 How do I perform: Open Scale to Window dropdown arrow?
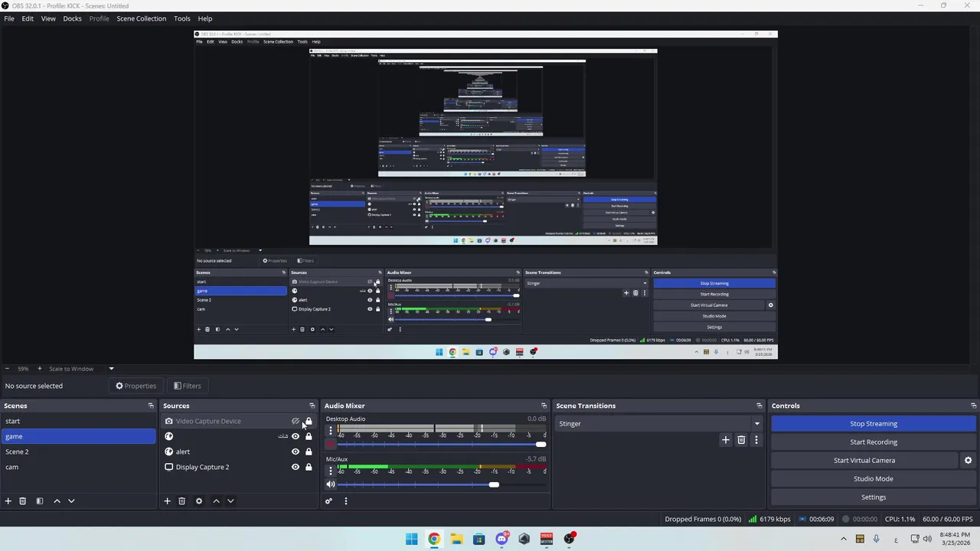[111, 369]
